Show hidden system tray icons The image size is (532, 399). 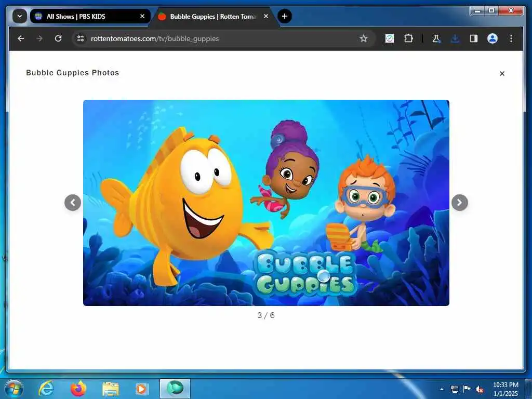442,389
